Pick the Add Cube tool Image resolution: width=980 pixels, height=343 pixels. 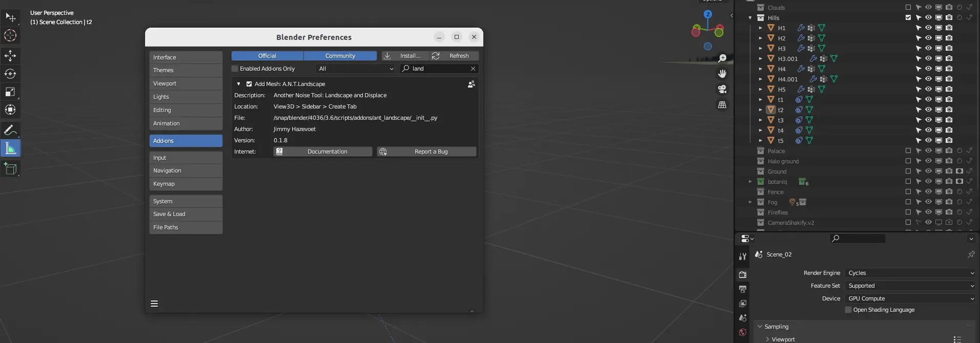click(10, 168)
